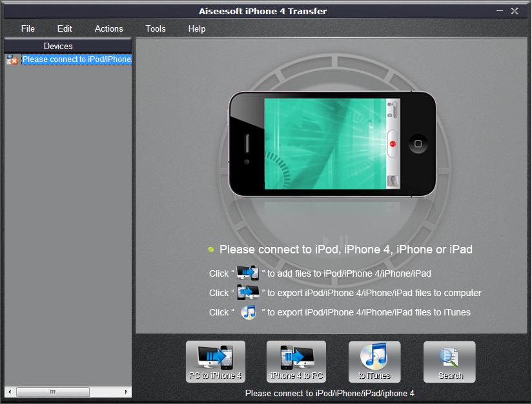Click the PC to iPhone 4 button
This screenshot has height=404, width=532.
(x=216, y=361)
